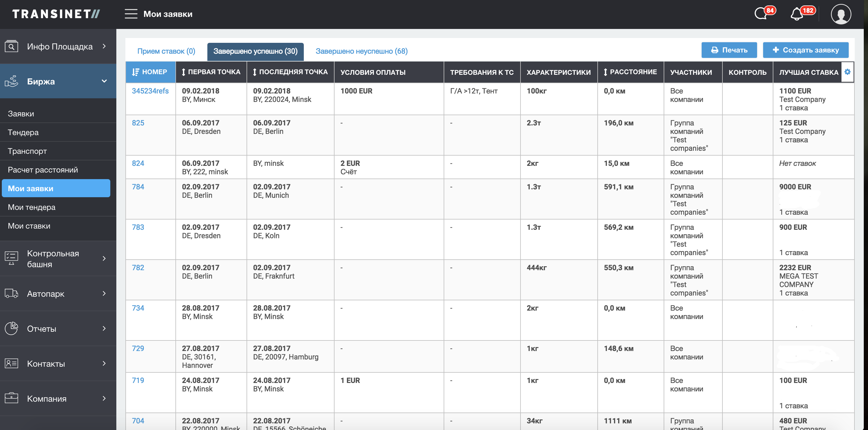Sort table by РАССТОЯНИЕ column
Viewport: 868px width, 430px height.
630,72
